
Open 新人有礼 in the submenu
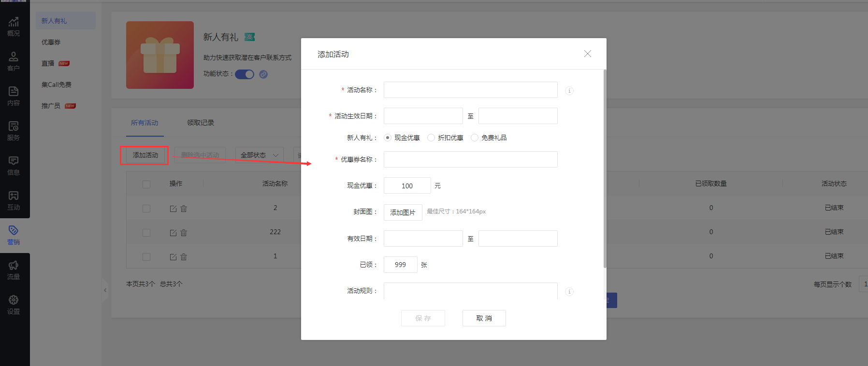66,21
